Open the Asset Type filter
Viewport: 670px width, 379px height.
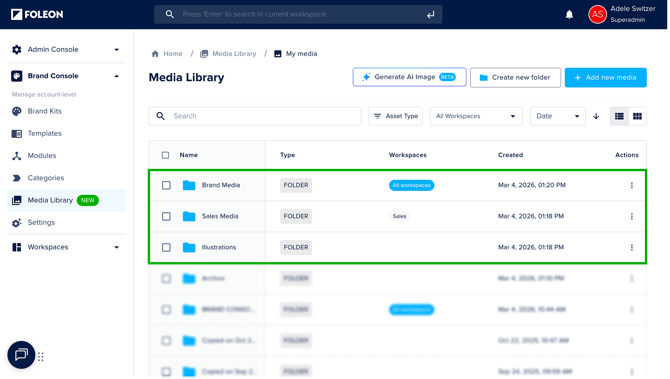point(396,116)
